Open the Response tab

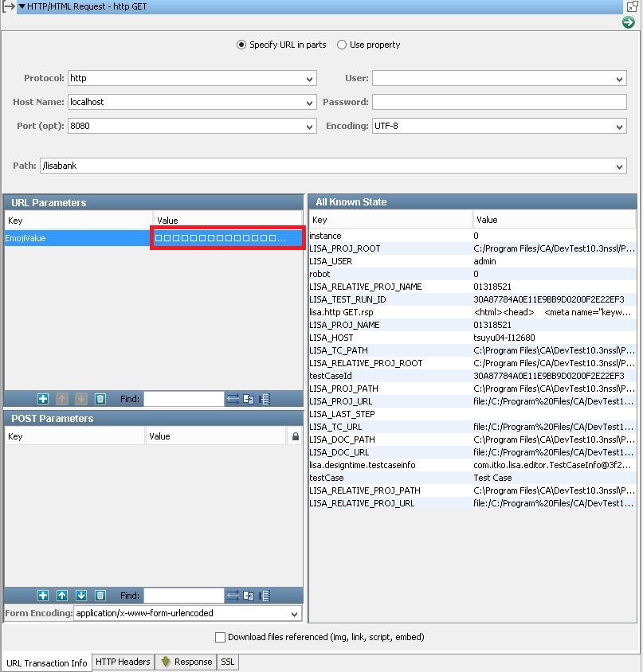tap(187, 662)
